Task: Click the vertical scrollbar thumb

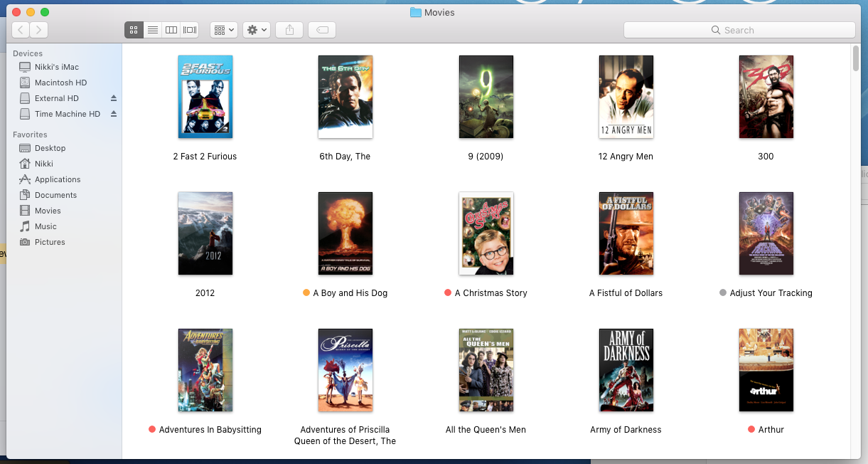Action: click(x=855, y=58)
